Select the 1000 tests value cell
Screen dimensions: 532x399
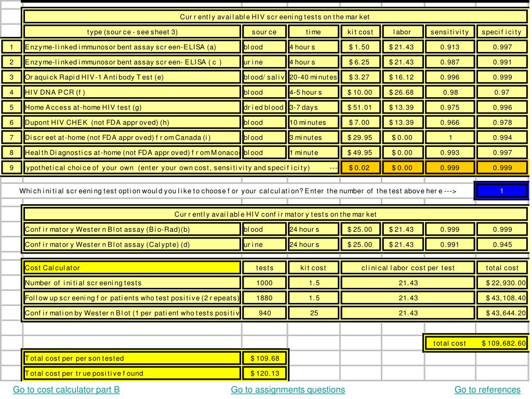[x=264, y=283]
